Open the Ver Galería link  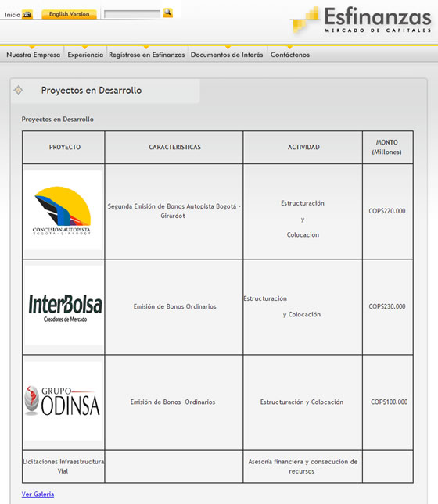pyautogui.click(x=38, y=494)
